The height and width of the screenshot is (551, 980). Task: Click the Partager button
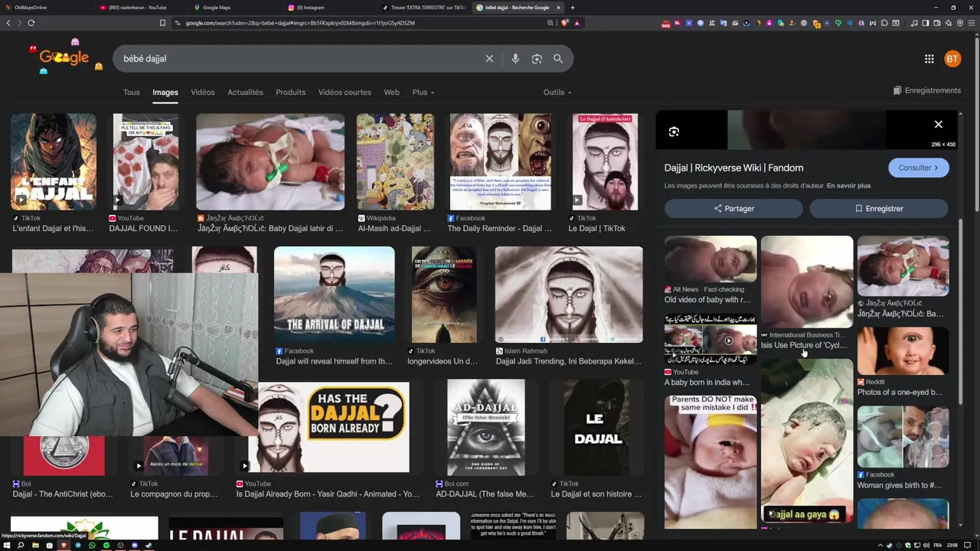click(733, 208)
